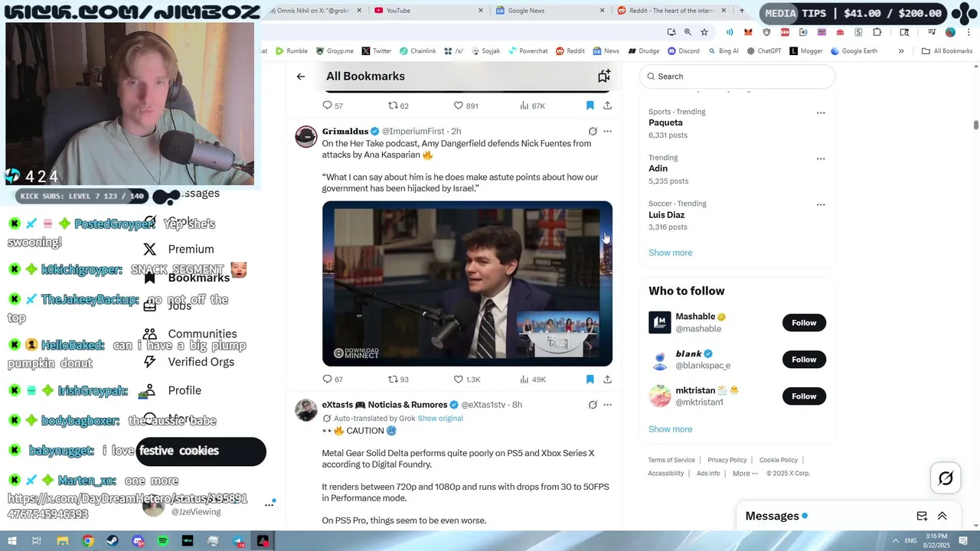Share the Grimaldus post
The image size is (980, 551).
[607, 380]
